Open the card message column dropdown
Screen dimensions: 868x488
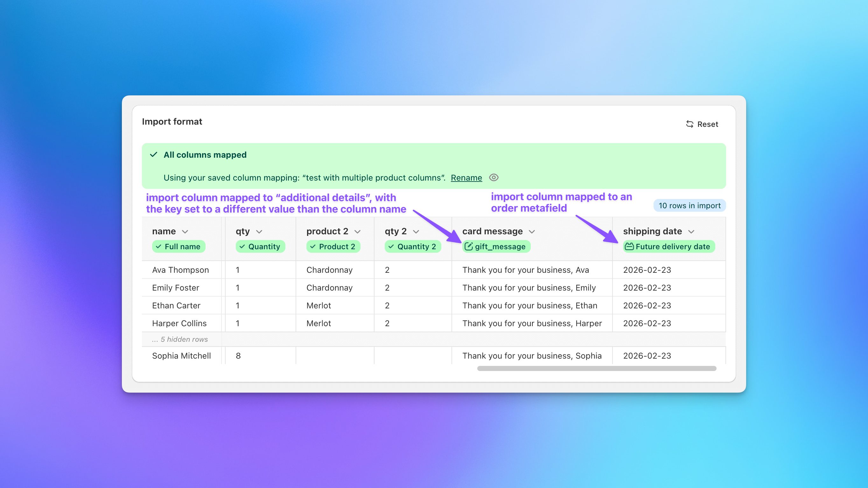point(532,231)
